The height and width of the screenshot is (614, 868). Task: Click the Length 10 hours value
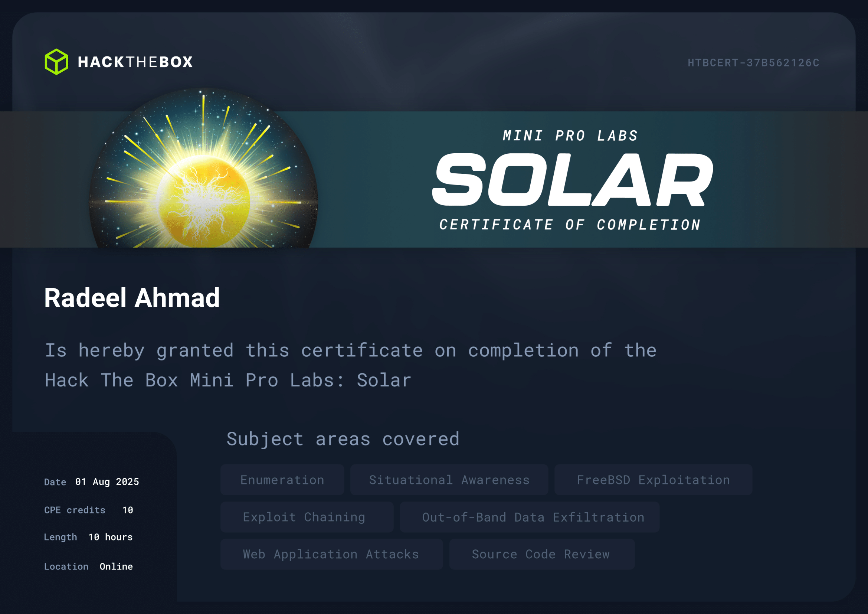(110, 537)
